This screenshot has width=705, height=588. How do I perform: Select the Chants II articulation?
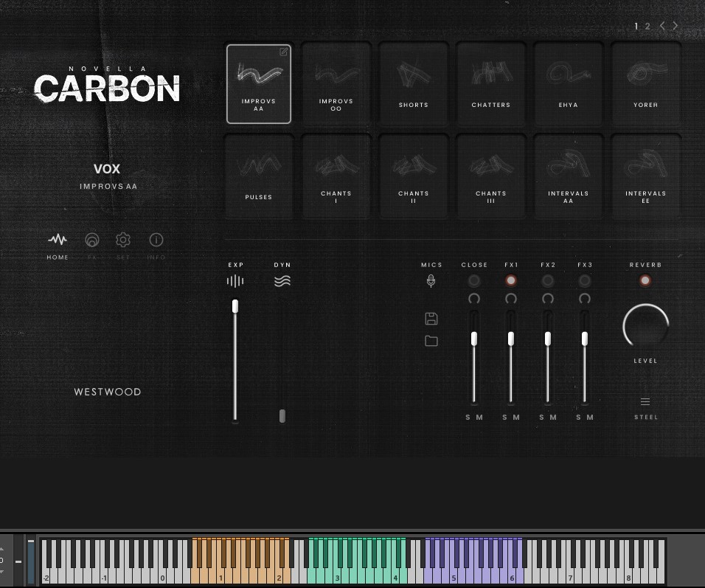(x=413, y=175)
